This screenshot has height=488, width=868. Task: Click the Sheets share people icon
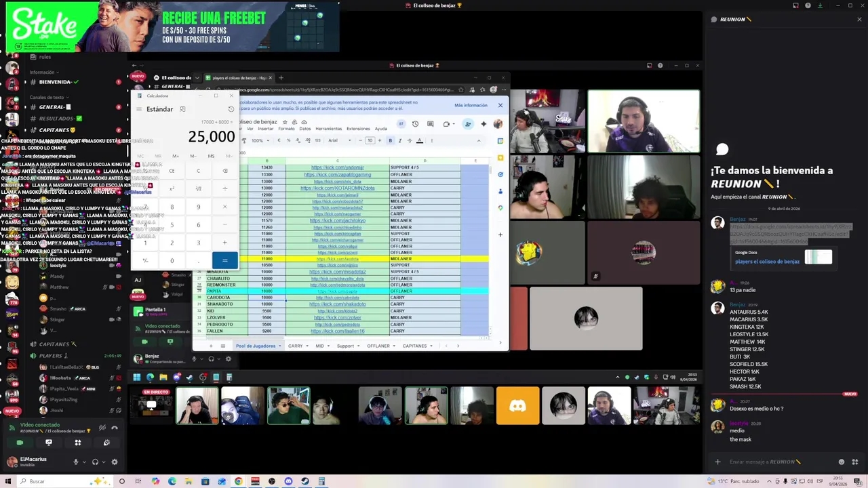(x=468, y=124)
